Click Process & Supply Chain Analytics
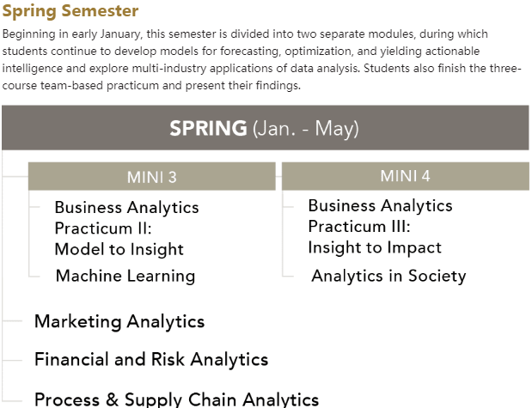The height and width of the screenshot is (408, 532). click(x=176, y=399)
